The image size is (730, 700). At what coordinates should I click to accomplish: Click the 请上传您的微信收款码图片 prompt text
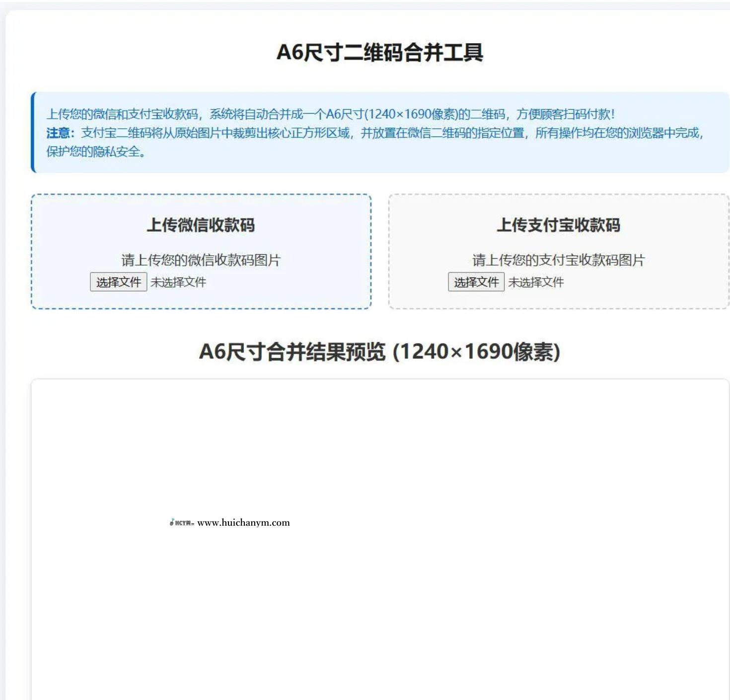pos(201,260)
